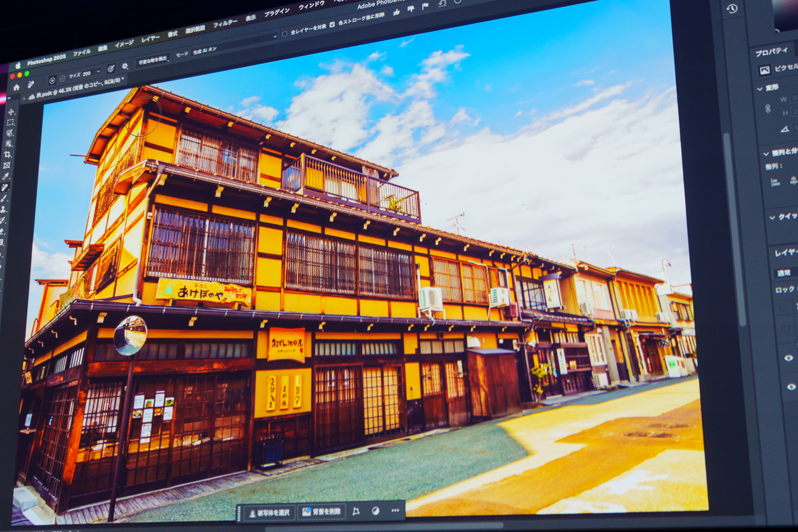
Task: Click the align horizontal centers icon
Action: (x=794, y=180)
